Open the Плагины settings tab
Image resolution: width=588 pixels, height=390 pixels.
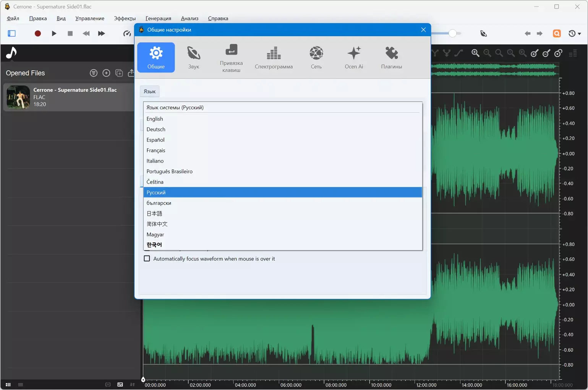point(391,58)
